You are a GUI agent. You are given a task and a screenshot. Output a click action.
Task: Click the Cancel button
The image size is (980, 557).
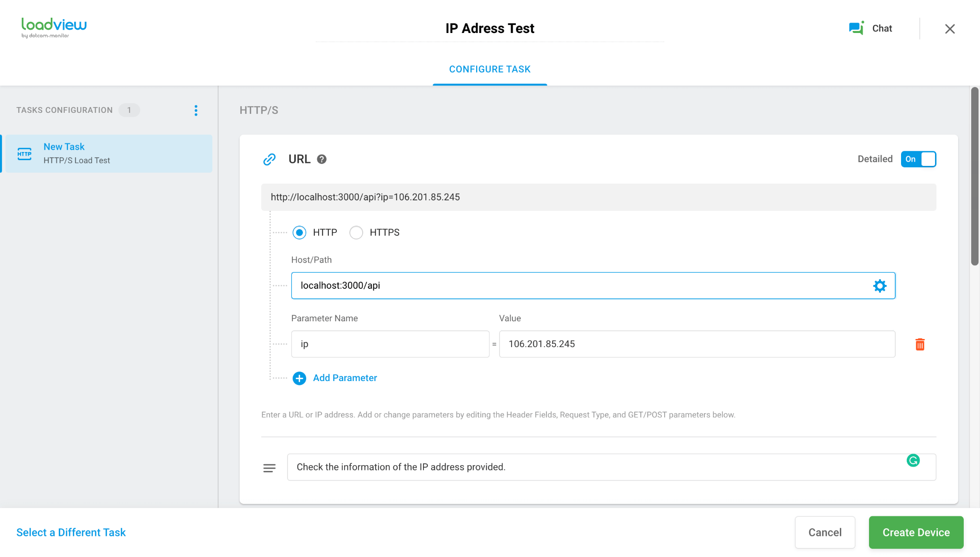(x=824, y=532)
